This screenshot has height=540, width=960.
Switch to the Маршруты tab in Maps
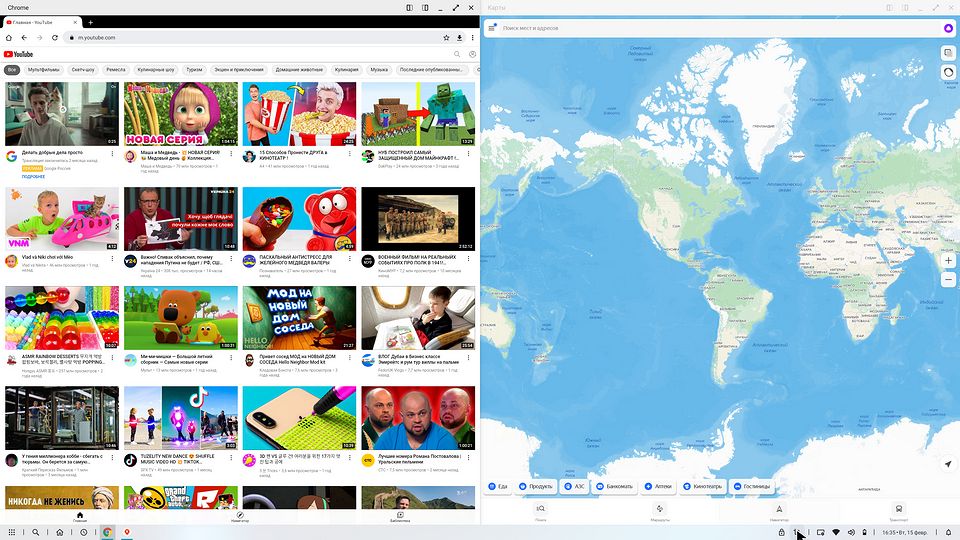pyautogui.click(x=659, y=513)
